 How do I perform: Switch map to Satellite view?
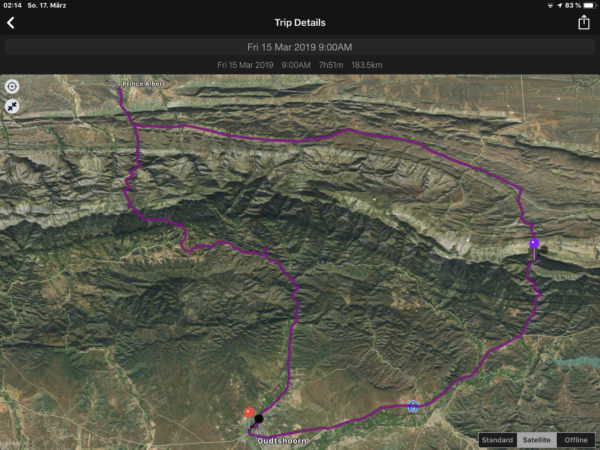click(536, 440)
